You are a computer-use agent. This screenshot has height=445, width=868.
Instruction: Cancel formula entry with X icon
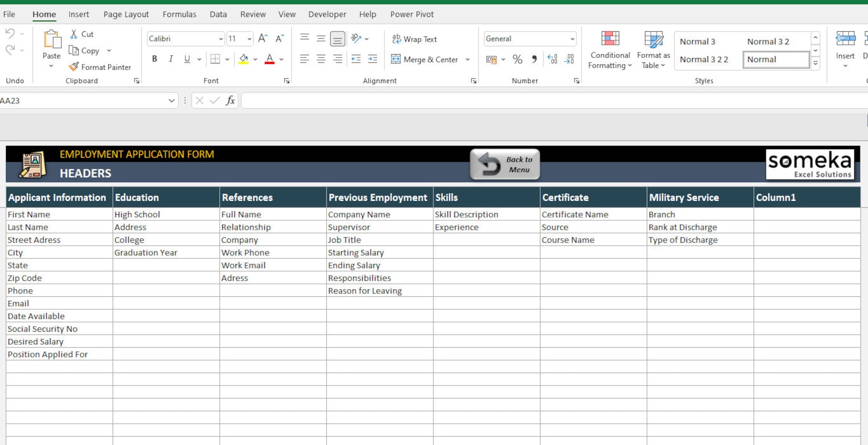tap(200, 101)
